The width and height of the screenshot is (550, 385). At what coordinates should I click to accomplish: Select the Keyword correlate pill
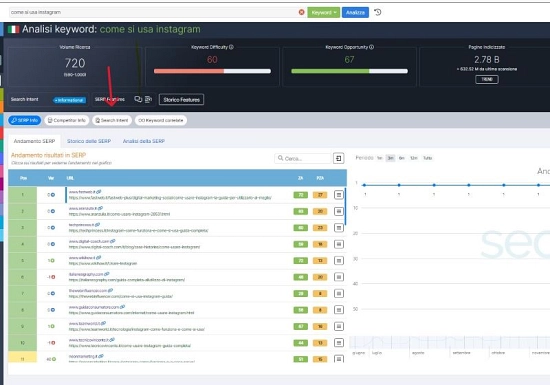point(161,120)
